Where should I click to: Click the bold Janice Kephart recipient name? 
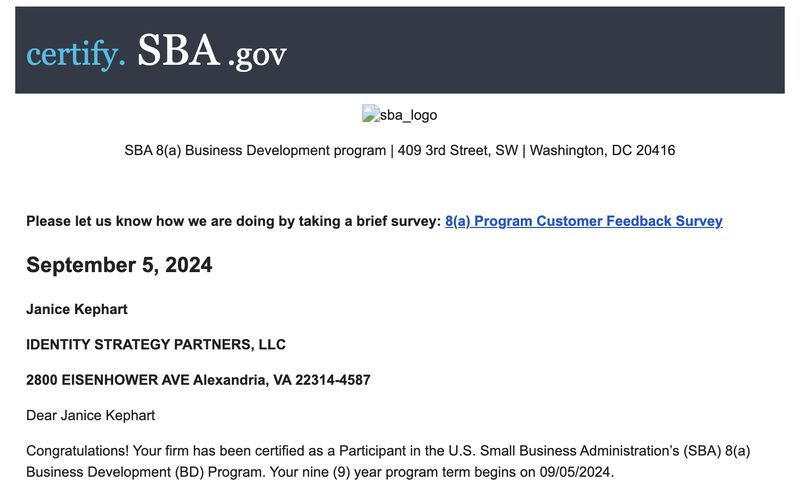click(77, 309)
